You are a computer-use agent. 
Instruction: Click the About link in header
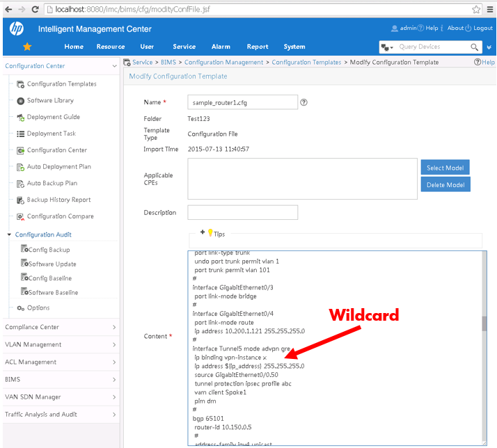455,29
